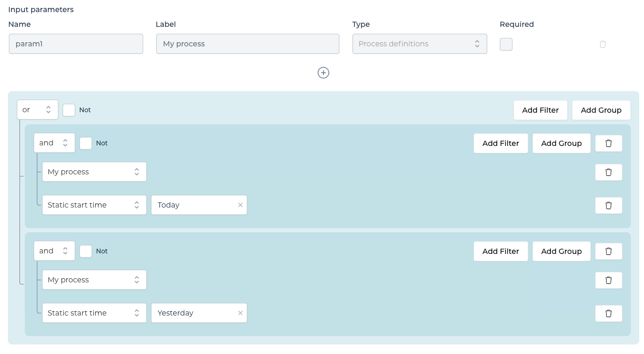Delete the param1 input parameter
Screen dimensions: 644x354
pos(603,44)
